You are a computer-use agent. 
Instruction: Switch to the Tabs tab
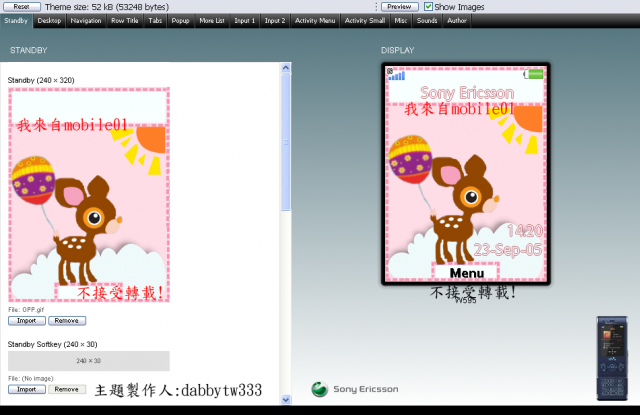coord(155,21)
